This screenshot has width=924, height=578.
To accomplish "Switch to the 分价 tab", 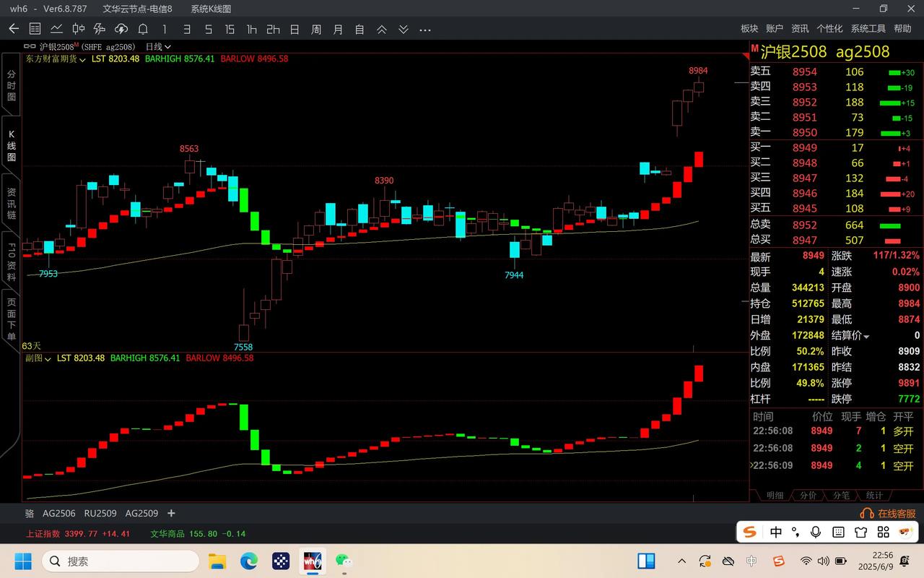I will [808, 496].
